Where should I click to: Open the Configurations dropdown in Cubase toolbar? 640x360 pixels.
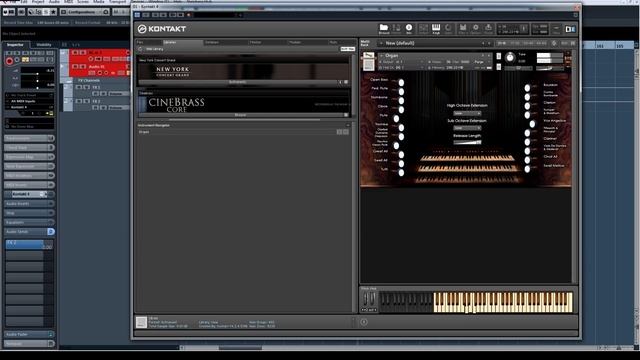pyautogui.click(x=84, y=12)
